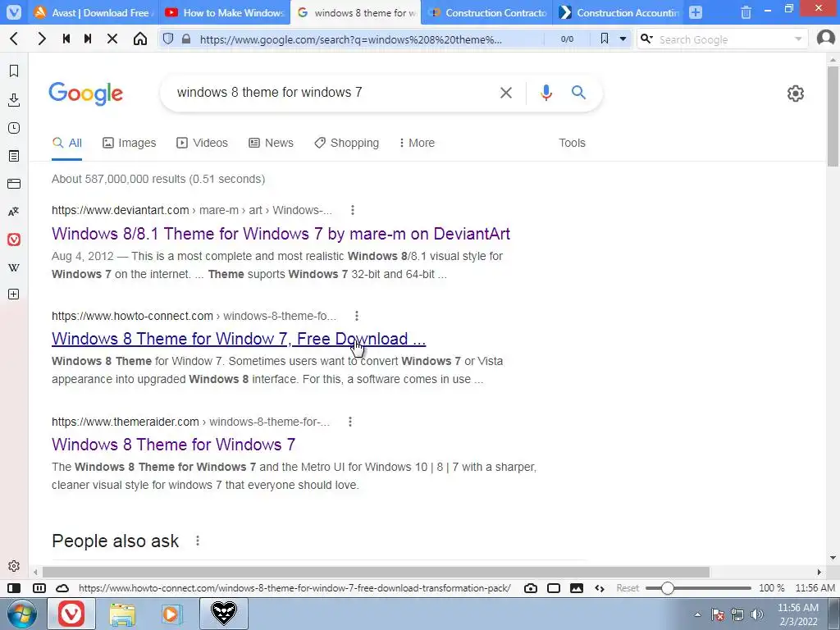Viewport: 840px width, 630px height.
Task: Capture page with camera icon
Action: pos(531,588)
